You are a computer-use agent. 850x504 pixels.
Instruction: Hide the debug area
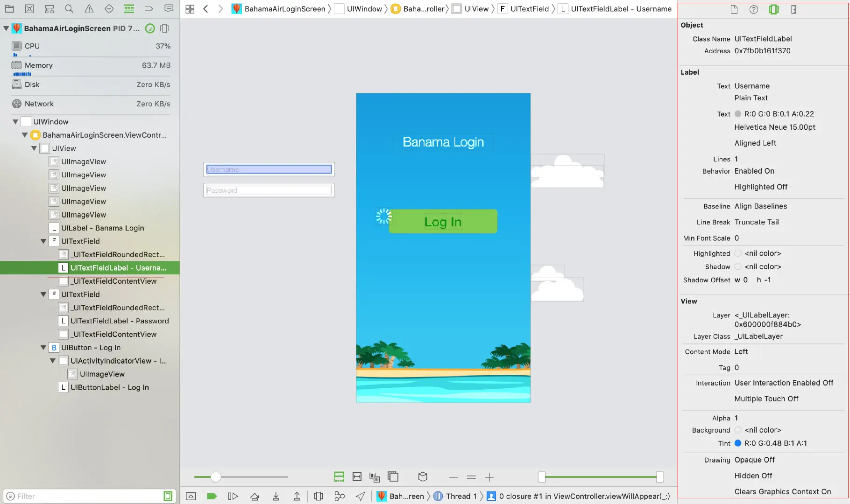click(x=191, y=496)
